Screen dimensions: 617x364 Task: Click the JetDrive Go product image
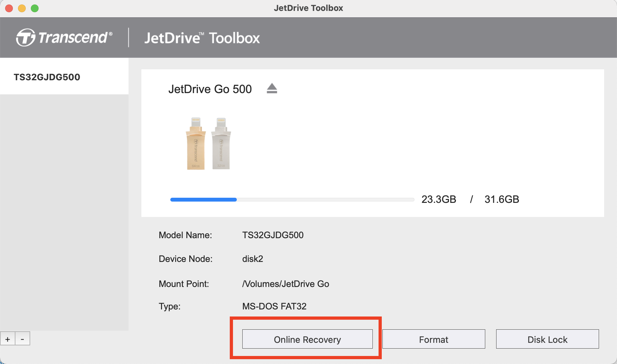[208, 143]
